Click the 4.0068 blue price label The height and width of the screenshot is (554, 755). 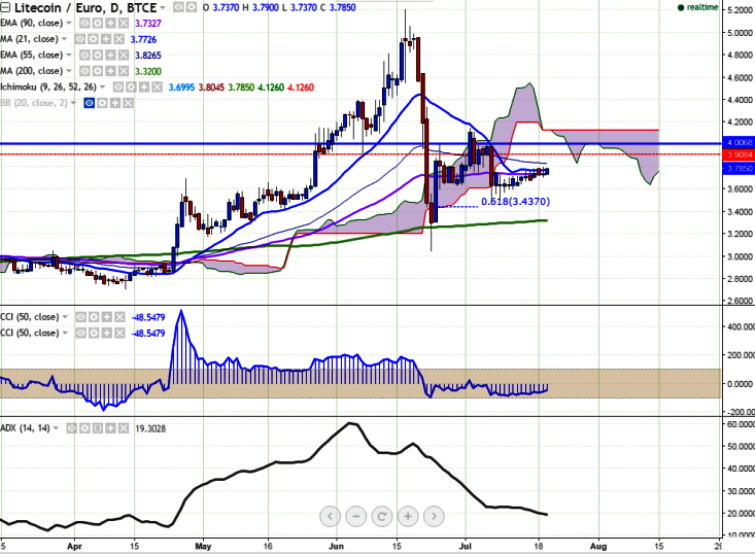click(x=739, y=142)
